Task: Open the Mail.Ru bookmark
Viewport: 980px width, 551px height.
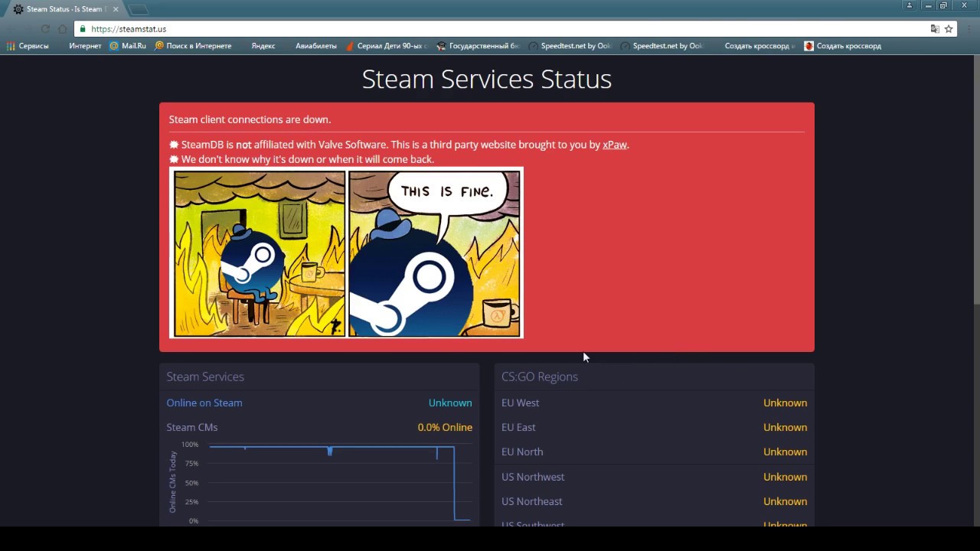Action: click(x=128, y=46)
